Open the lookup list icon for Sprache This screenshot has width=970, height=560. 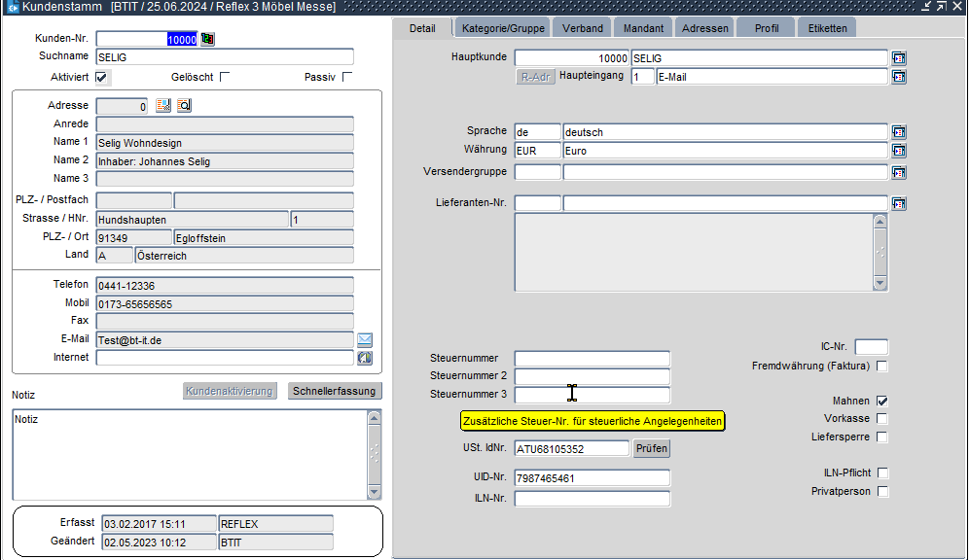pyautogui.click(x=899, y=132)
